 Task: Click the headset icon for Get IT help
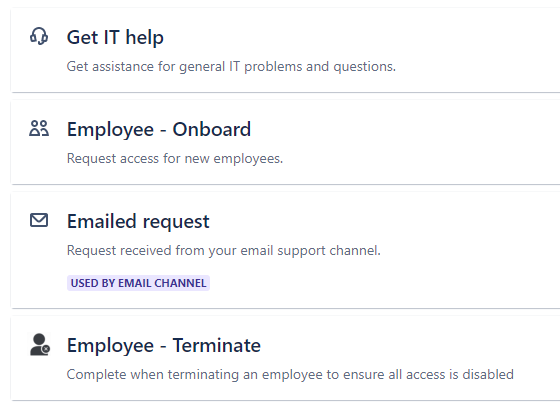pyautogui.click(x=39, y=36)
